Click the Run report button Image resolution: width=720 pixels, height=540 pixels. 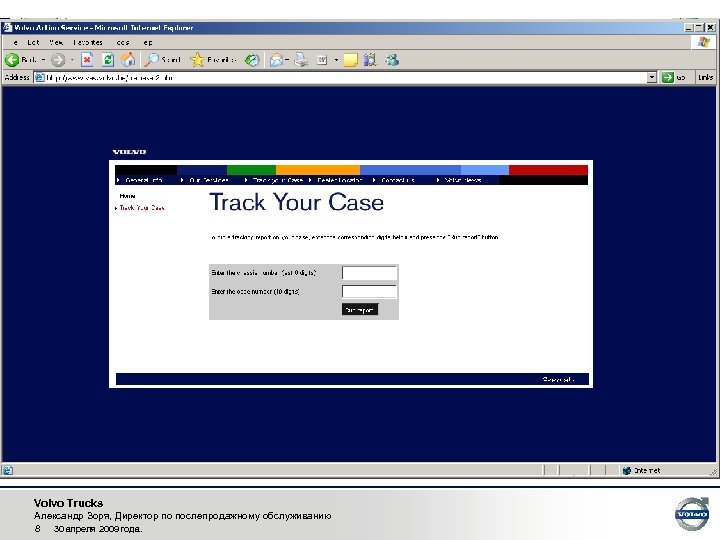click(360, 309)
